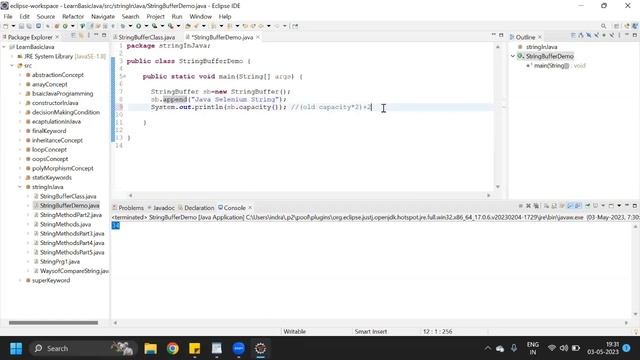
Task: Toggle Link with Editor in Package Explorer
Action: tap(81, 36)
